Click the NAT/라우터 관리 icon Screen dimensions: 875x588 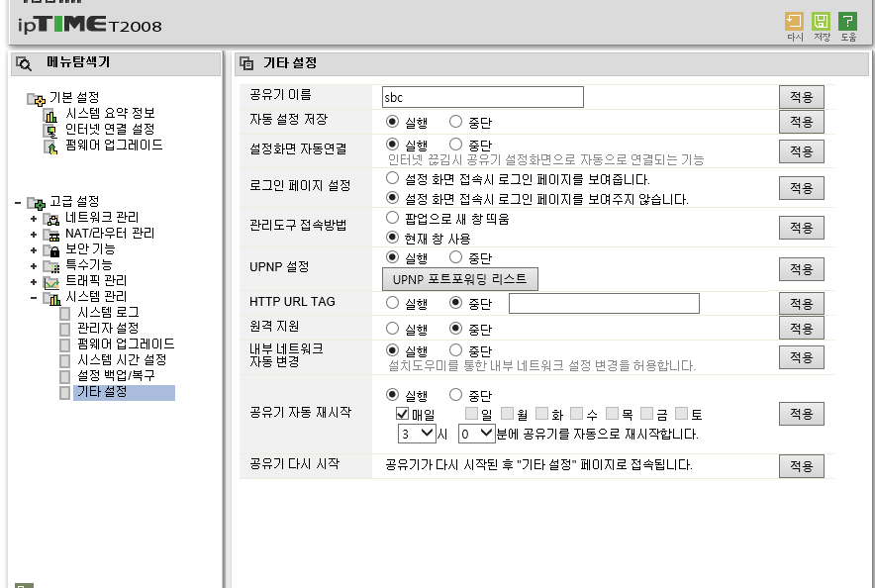51,235
